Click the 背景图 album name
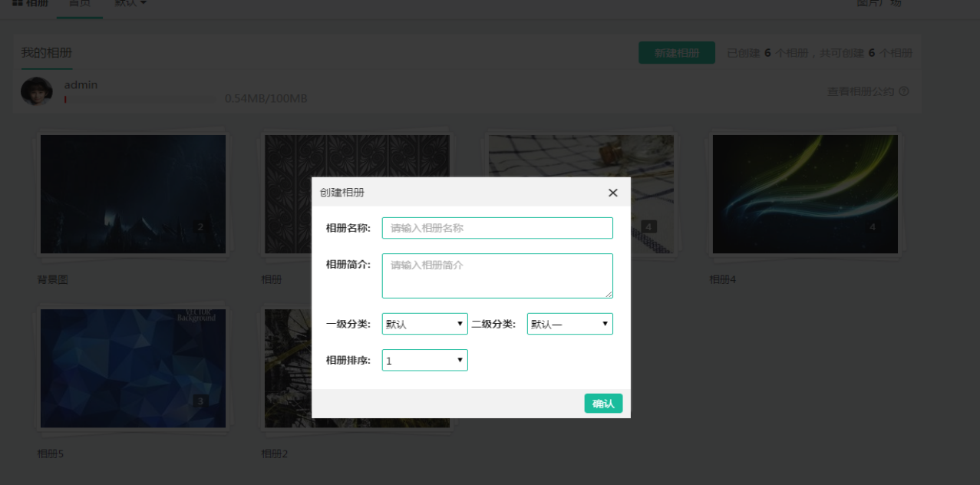This screenshot has width=980, height=485. pyautogui.click(x=53, y=280)
